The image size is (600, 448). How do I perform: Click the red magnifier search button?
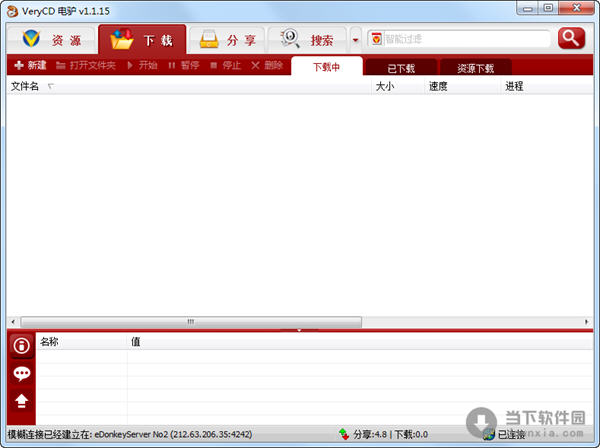[571, 38]
